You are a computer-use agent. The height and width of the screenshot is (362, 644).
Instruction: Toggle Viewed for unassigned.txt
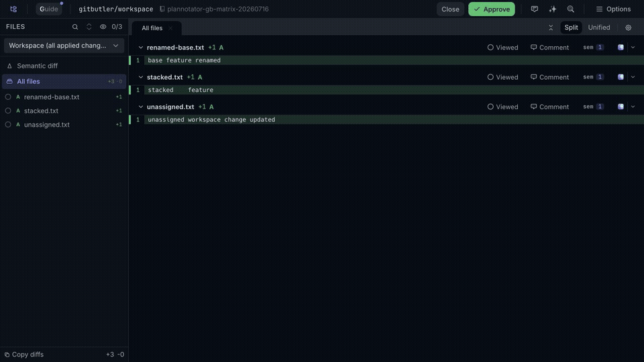502,107
